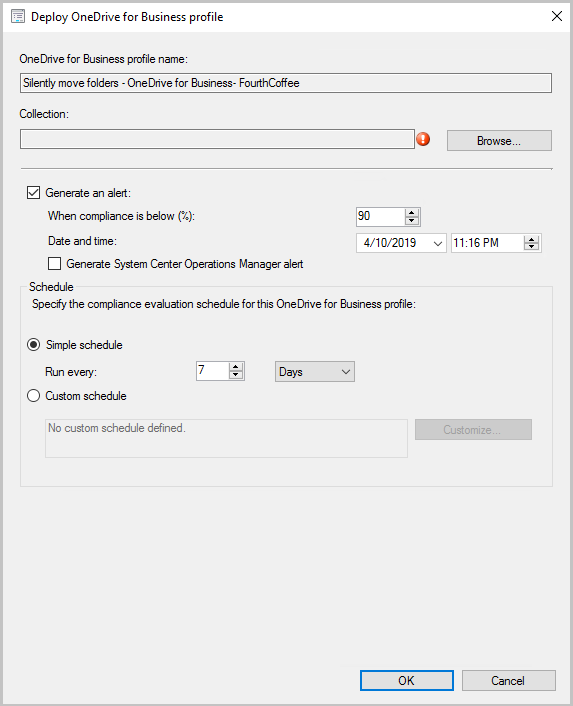Screen dimensions: 573x706
Task: Decrease the time with the down arrow
Action: [x=532, y=247]
